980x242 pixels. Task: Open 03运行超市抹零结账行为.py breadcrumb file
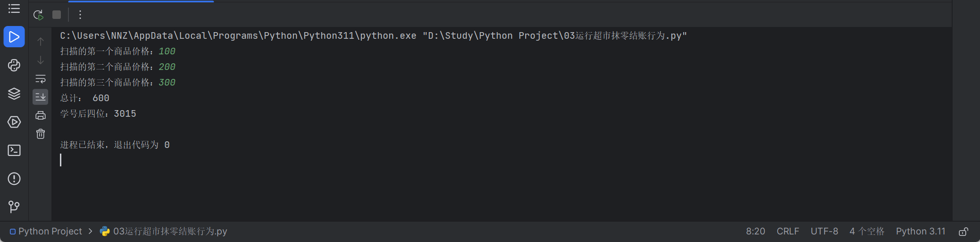click(164, 231)
